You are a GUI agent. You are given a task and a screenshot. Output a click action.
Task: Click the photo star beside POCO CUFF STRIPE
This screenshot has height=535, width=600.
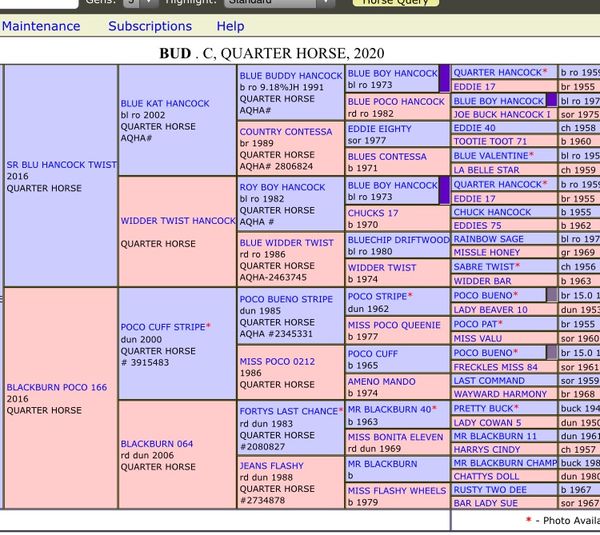(x=209, y=326)
